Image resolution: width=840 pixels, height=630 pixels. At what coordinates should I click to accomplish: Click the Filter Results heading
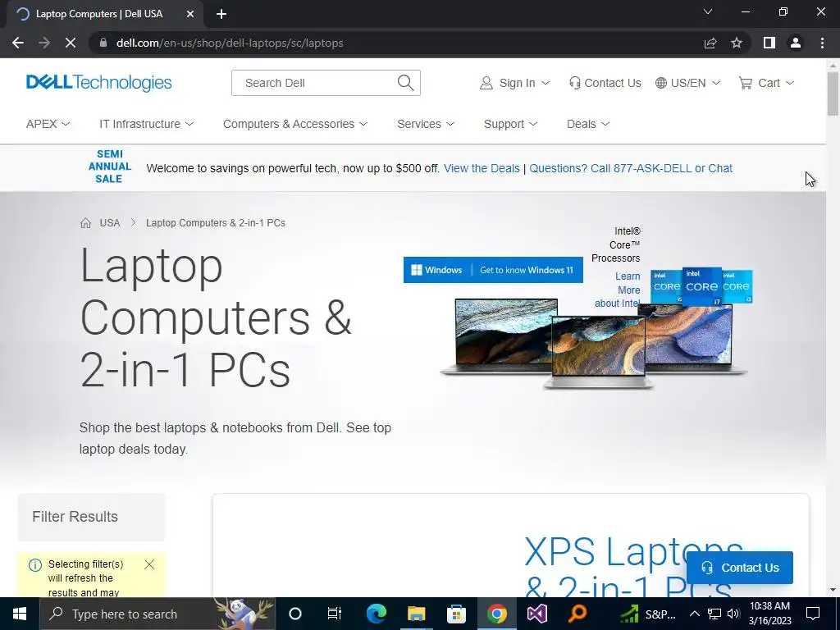coord(75,517)
